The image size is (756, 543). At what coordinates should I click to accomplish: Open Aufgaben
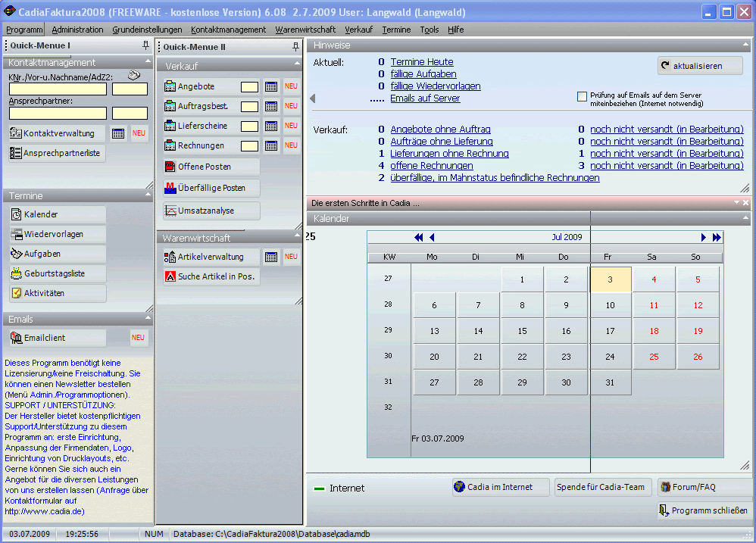[58, 254]
